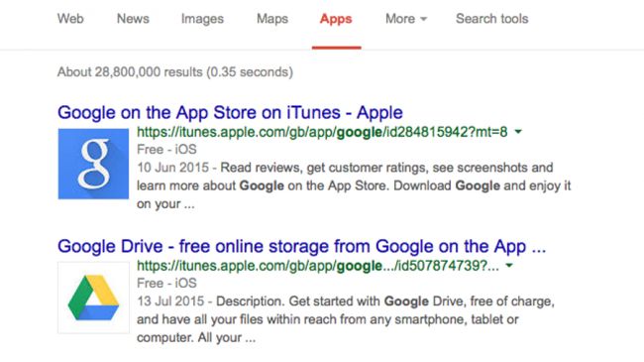Click the Google Drive green iTunes URL
Image resolution: width=644 pixels, height=362 pixels.
click(x=318, y=266)
